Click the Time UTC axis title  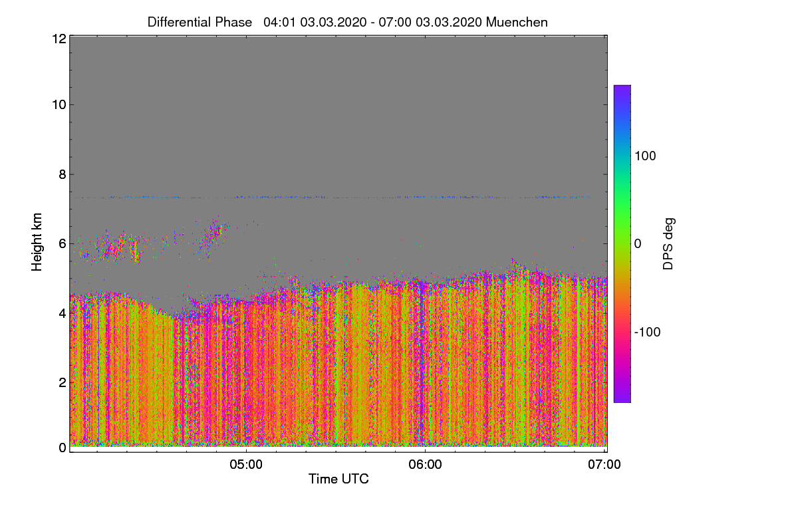pyautogui.click(x=338, y=479)
